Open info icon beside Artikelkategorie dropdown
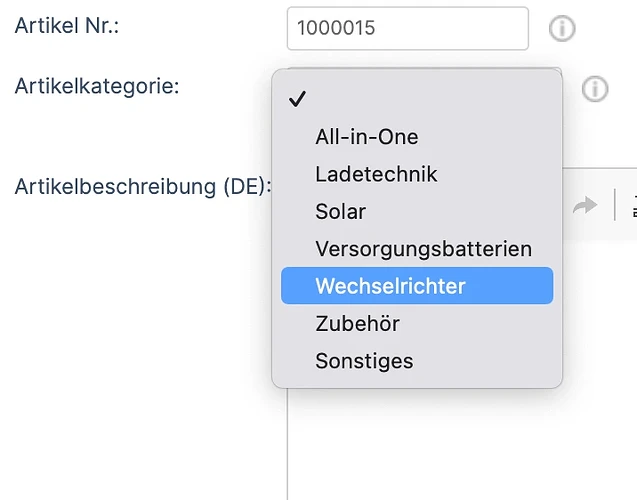The width and height of the screenshot is (637, 500). point(595,89)
